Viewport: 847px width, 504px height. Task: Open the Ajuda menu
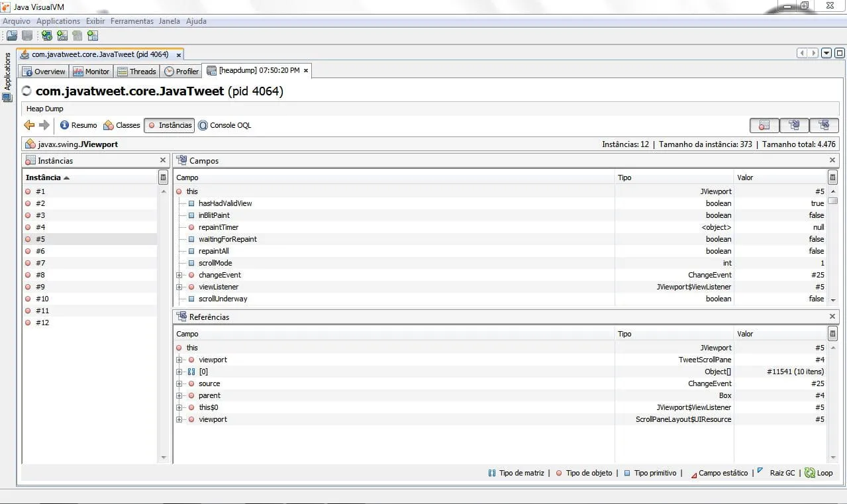196,21
